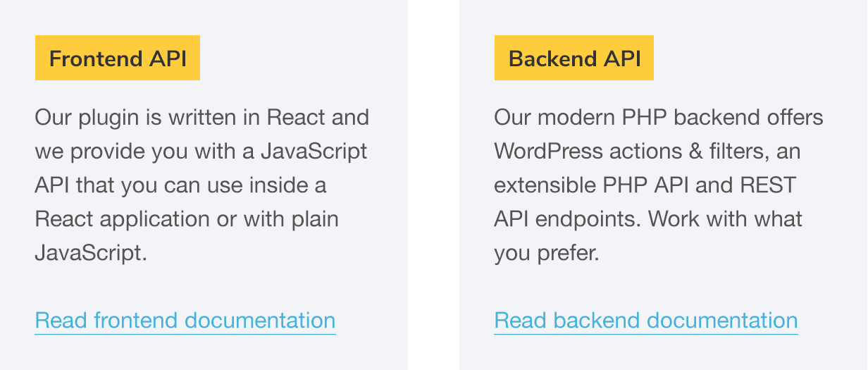This screenshot has width=868, height=370.
Task: Click the line 'WordPress actions & filters, an'
Action: click(x=647, y=151)
